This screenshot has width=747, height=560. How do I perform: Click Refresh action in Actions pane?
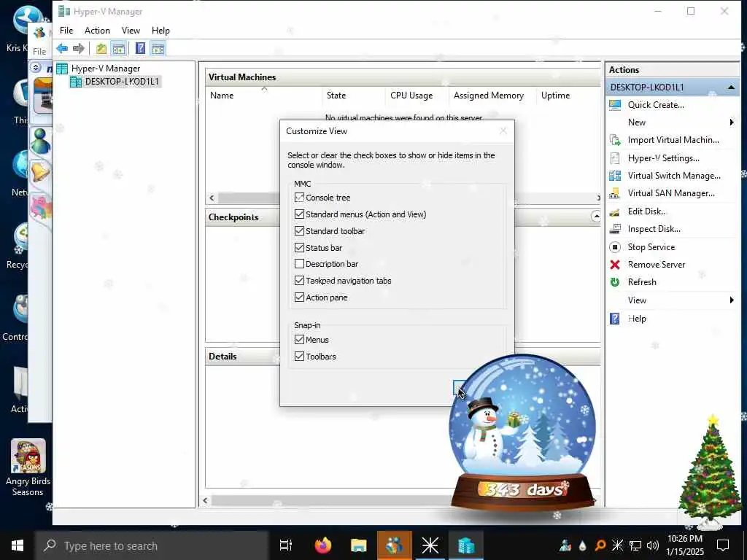[642, 282]
